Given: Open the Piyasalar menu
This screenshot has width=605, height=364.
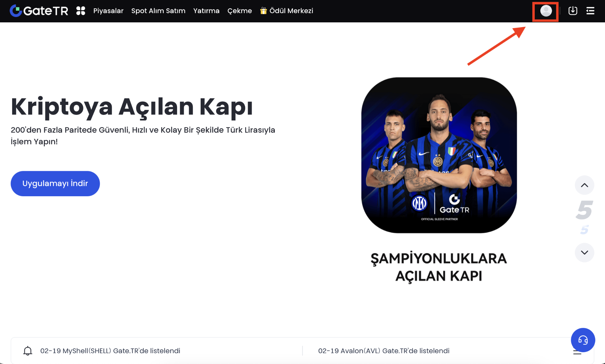Looking at the screenshot, I should click(x=108, y=11).
